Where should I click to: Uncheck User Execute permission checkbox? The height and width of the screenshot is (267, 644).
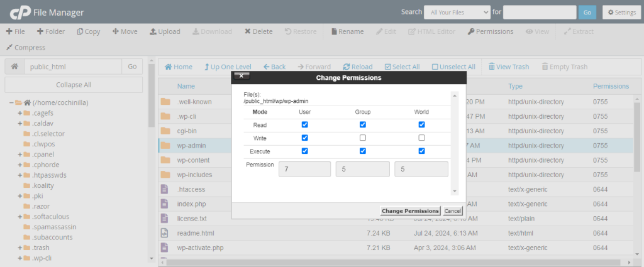pyautogui.click(x=304, y=151)
